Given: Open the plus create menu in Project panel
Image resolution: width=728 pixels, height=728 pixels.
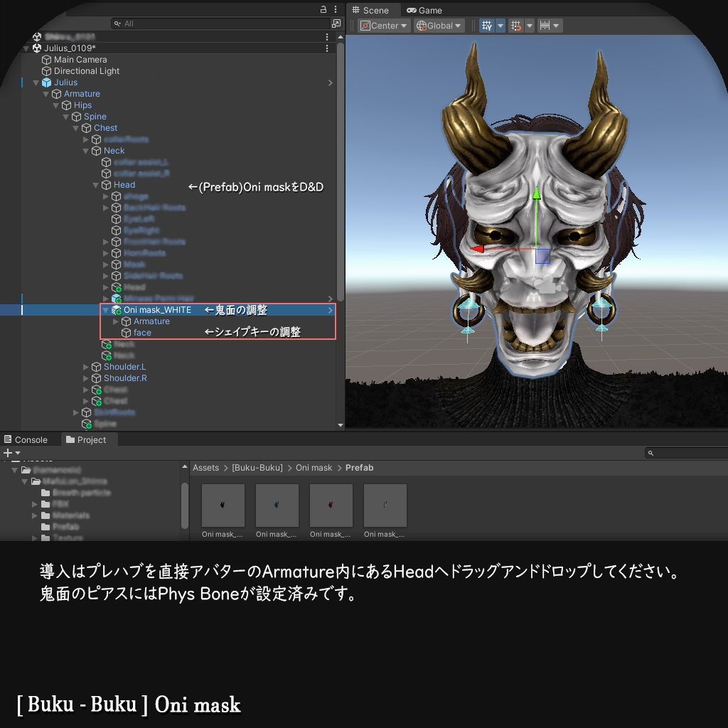Looking at the screenshot, I should (x=7, y=452).
